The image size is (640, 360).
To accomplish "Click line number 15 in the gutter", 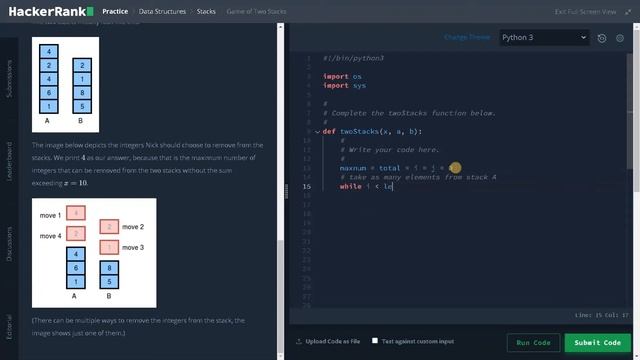I will click(x=307, y=187).
